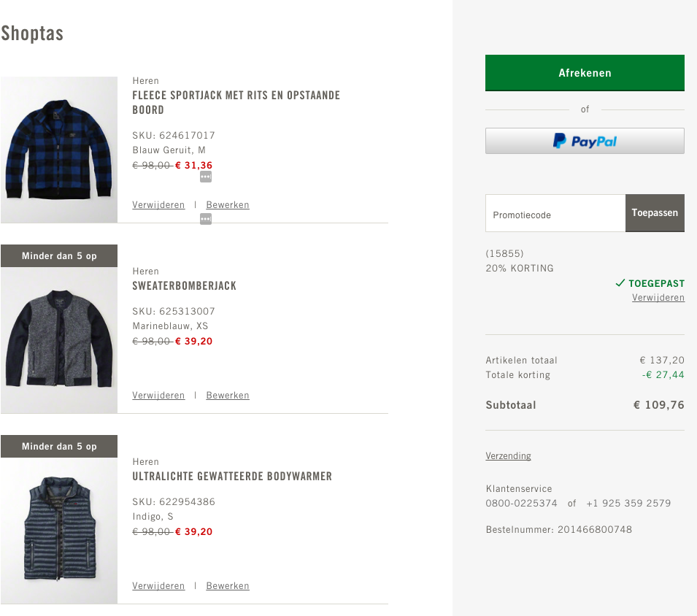The height and width of the screenshot is (616, 697).
Task: Open the Verzending shipping link
Action: [508, 456]
